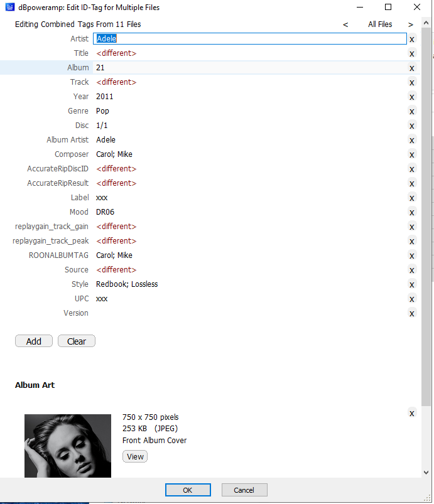Remove the ROONALBUMTAG entry with x icon
The image size is (434, 504).
[x=412, y=255]
